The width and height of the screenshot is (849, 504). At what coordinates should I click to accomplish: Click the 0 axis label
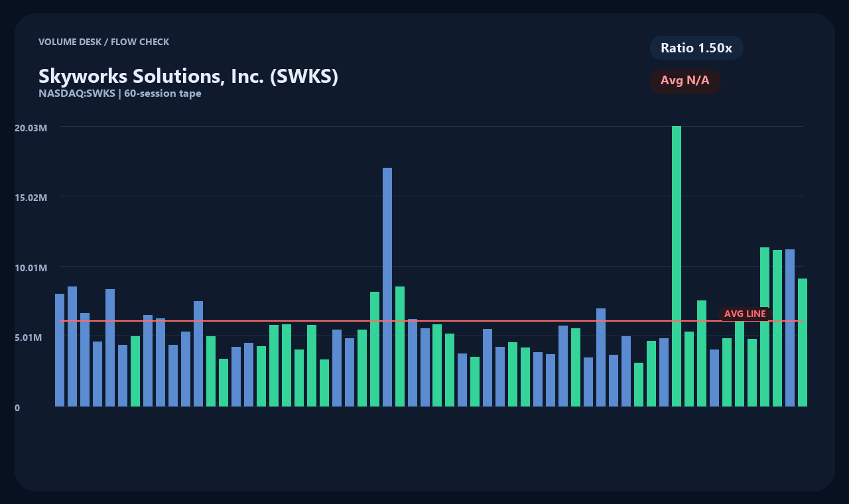tap(17, 408)
